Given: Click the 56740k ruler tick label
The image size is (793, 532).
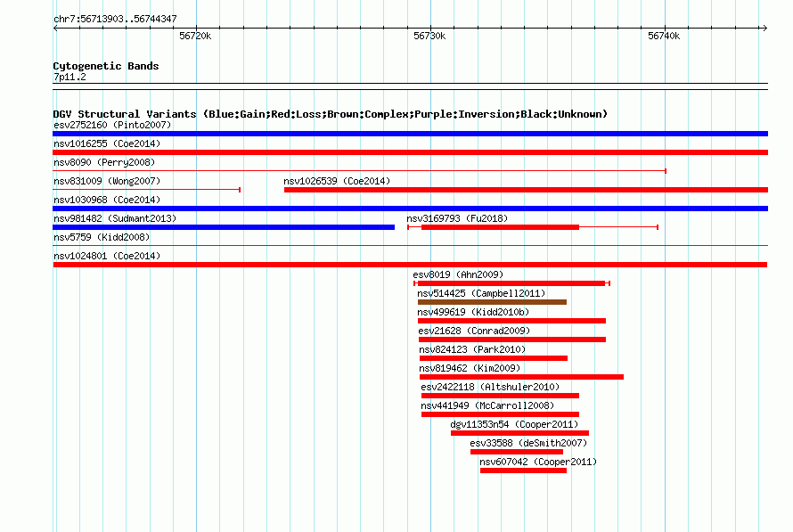Looking at the screenshot, I should click(x=664, y=36).
